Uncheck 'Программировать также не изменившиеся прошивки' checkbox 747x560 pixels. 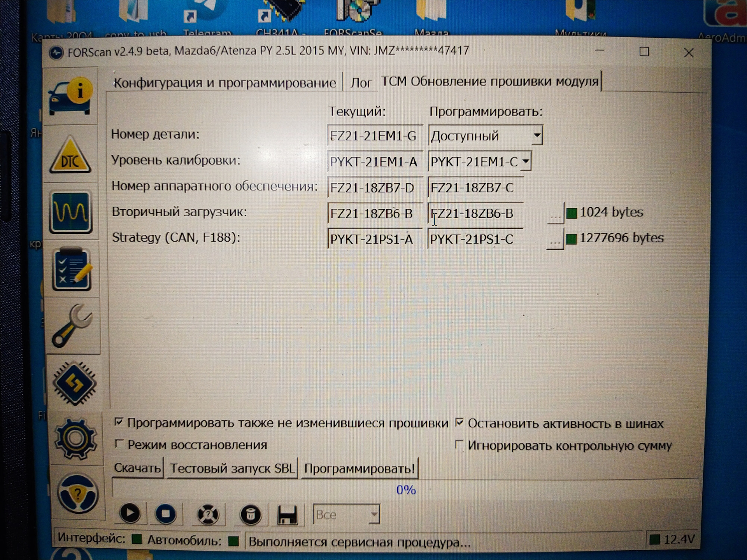click(x=119, y=422)
